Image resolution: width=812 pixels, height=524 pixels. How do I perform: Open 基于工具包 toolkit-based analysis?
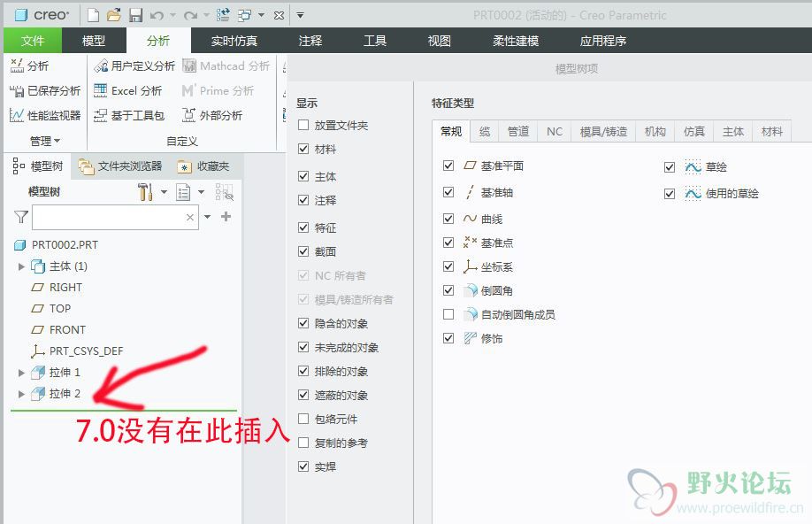(129, 115)
